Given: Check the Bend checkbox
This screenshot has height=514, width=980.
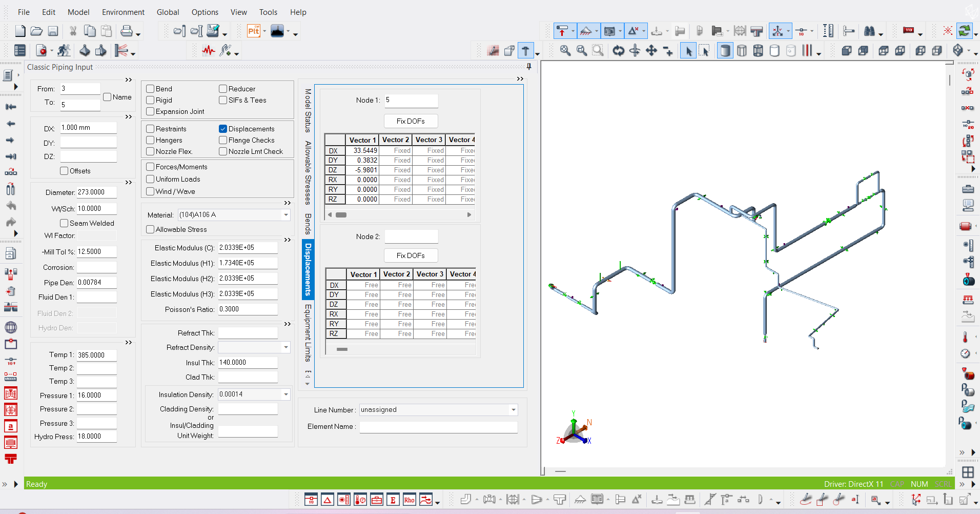Looking at the screenshot, I should (x=149, y=88).
